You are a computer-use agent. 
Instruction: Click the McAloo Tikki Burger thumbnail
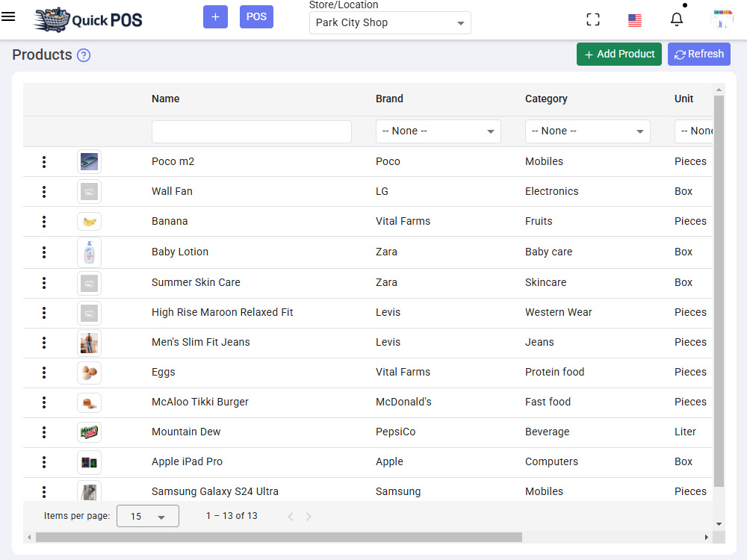[89, 402]
